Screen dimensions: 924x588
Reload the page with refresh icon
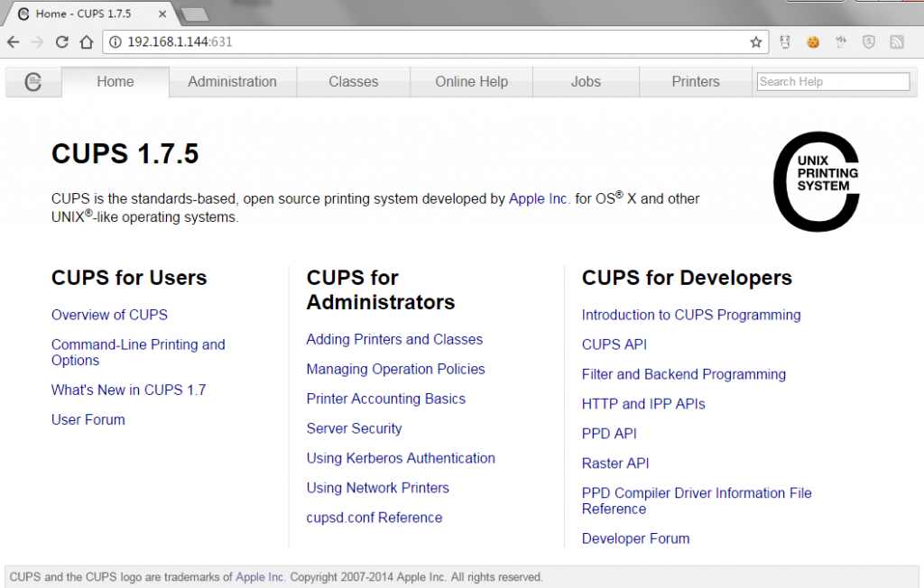62,41
